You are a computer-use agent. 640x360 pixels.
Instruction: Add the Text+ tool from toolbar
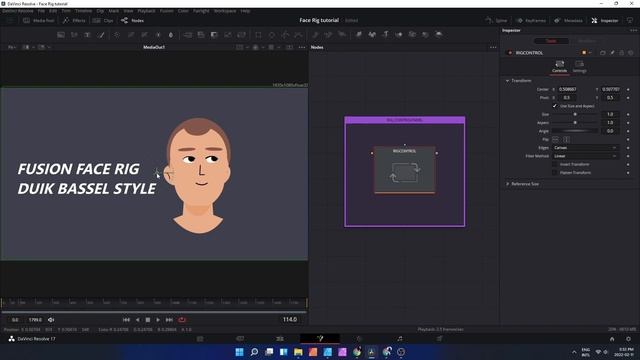(x=88, y=35)
